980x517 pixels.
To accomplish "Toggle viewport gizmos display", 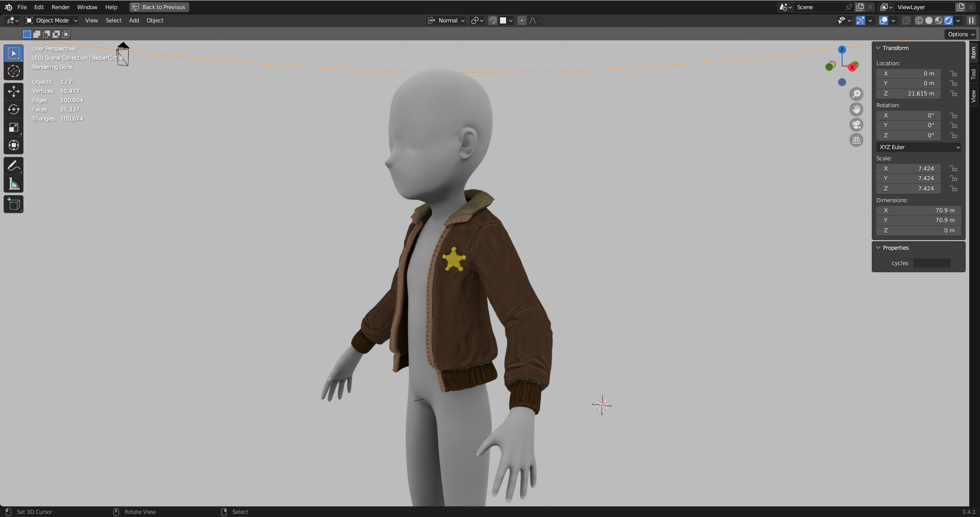I will pos(861,20).
